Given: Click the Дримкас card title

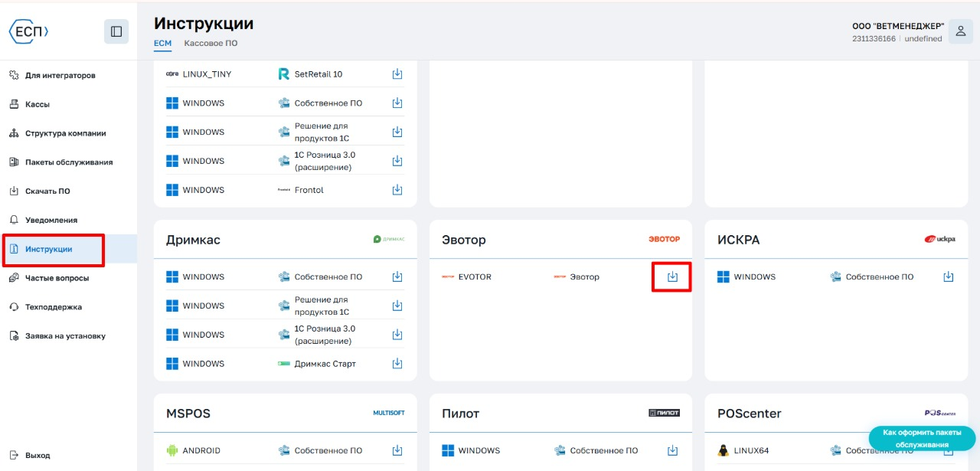Looking at the screenshot, I should [193, 240].
